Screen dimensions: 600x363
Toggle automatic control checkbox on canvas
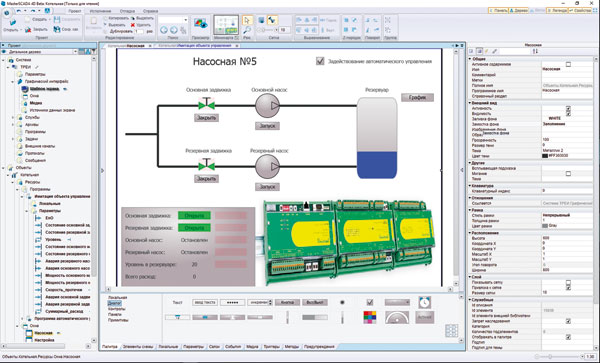pos(320,61)
